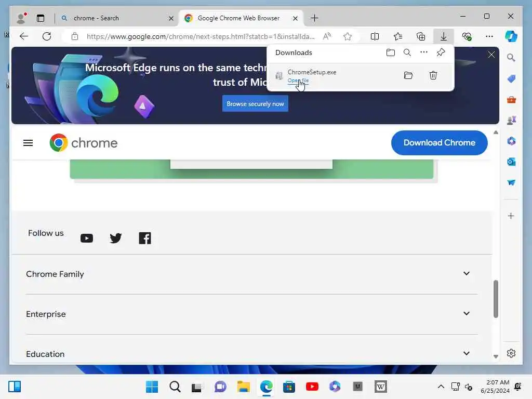
Task: Open Edge Settings and more menu
Action: [489, 36]
